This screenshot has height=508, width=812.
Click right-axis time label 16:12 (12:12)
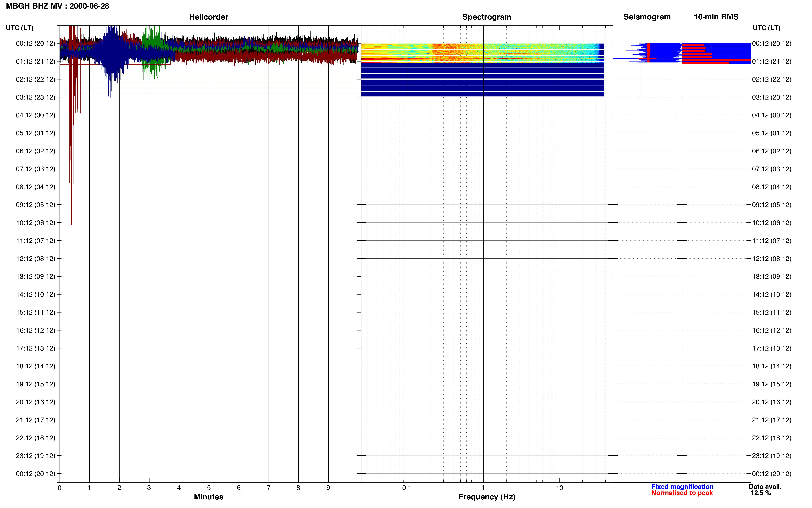[x=772, y=330]
